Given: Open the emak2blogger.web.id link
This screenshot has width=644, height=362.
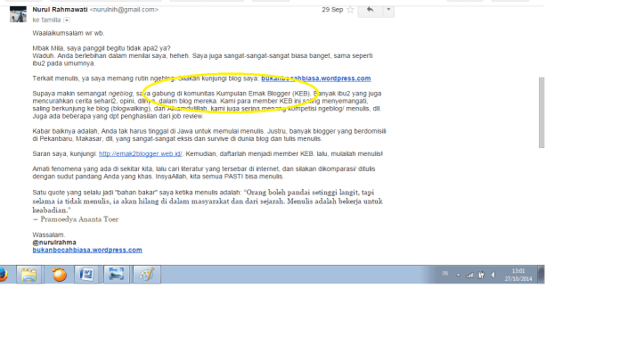Looking at the screenshot, I should click(147, 153).
